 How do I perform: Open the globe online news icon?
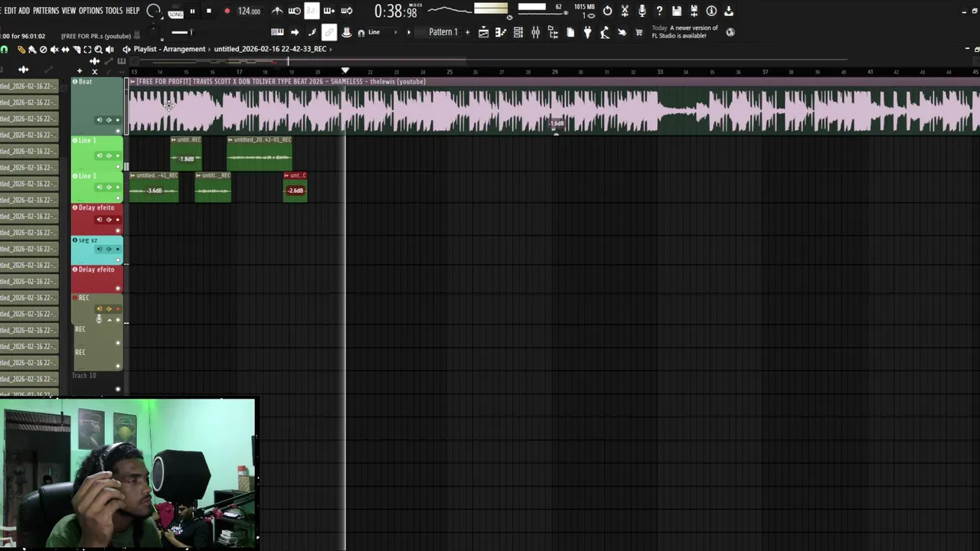730,32
